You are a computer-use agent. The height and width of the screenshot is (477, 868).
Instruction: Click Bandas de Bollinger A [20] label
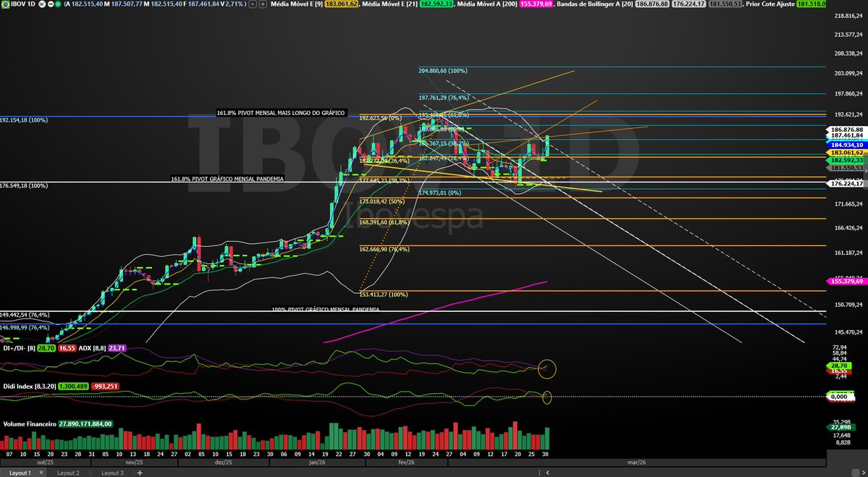click(x=594, y=4)
